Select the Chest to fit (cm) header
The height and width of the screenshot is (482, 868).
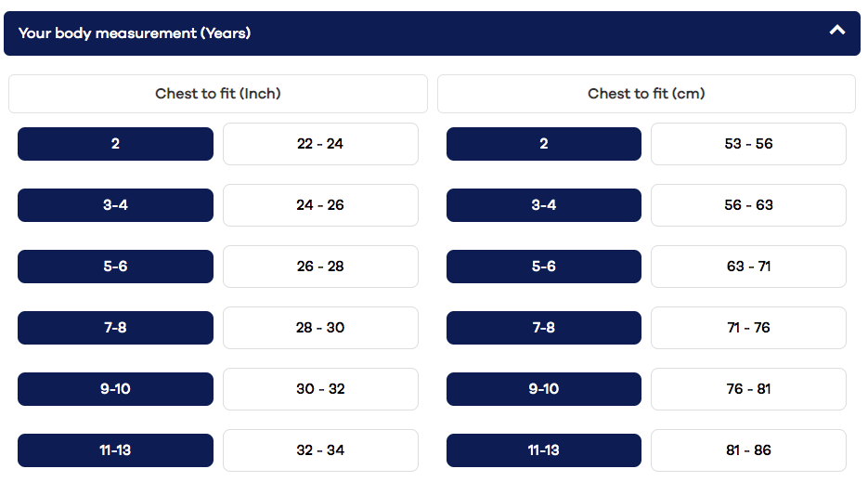click(646, 94)
